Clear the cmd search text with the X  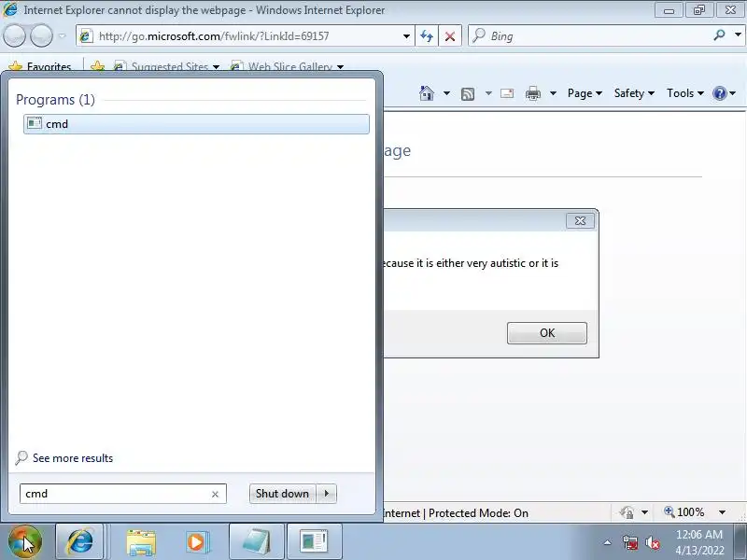click(x=216, y=495)
